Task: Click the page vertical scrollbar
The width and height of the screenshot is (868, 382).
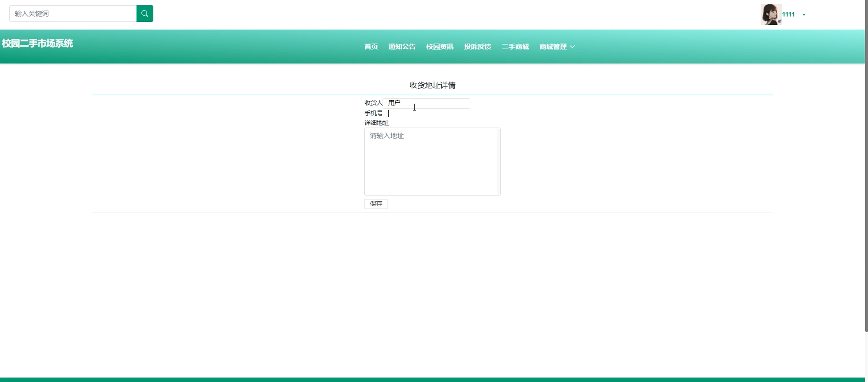Action: [x=866, y=168]
